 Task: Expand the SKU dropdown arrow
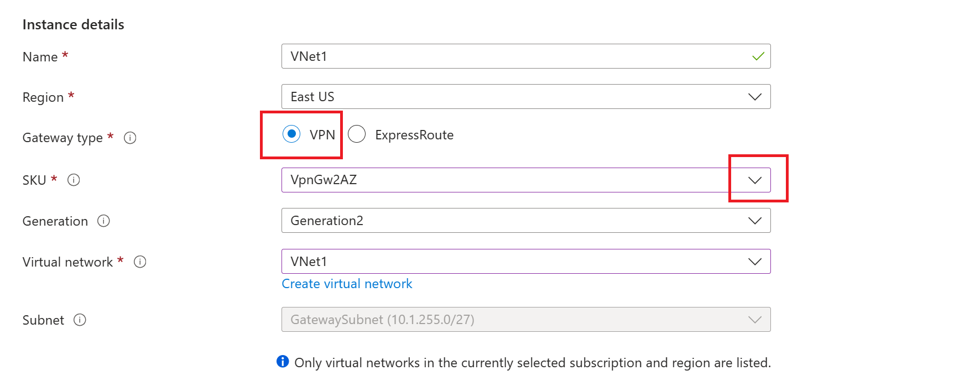pos(755,180)
